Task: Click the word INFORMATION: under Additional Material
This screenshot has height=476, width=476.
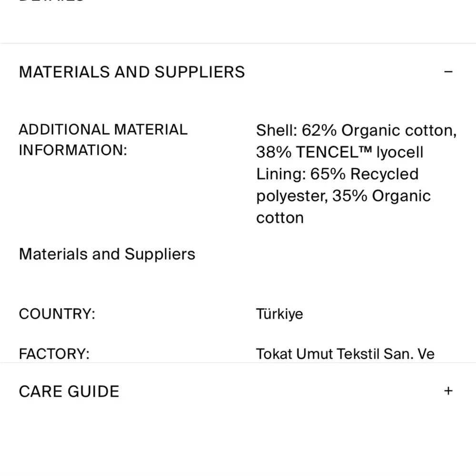Action: pos(73,150)
